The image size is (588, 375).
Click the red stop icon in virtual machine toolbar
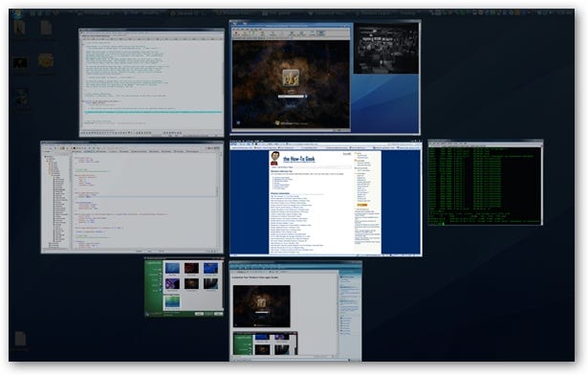(236, 33)
